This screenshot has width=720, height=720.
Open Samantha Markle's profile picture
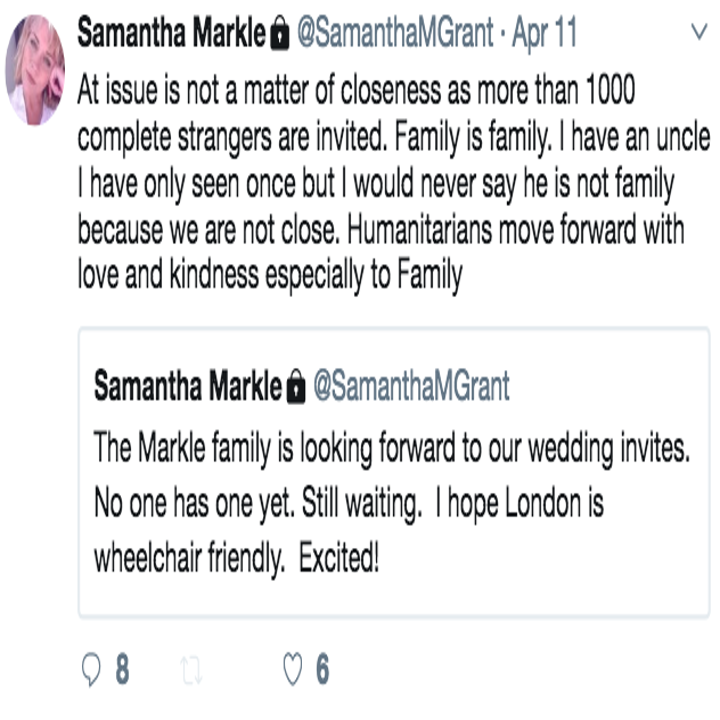[x=35, y=71]
